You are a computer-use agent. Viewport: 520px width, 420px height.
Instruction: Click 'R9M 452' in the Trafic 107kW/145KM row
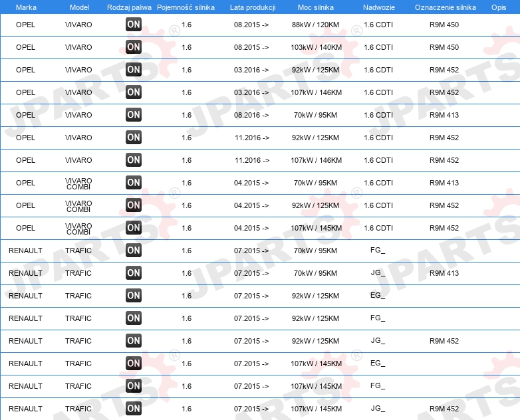(444, 409)
